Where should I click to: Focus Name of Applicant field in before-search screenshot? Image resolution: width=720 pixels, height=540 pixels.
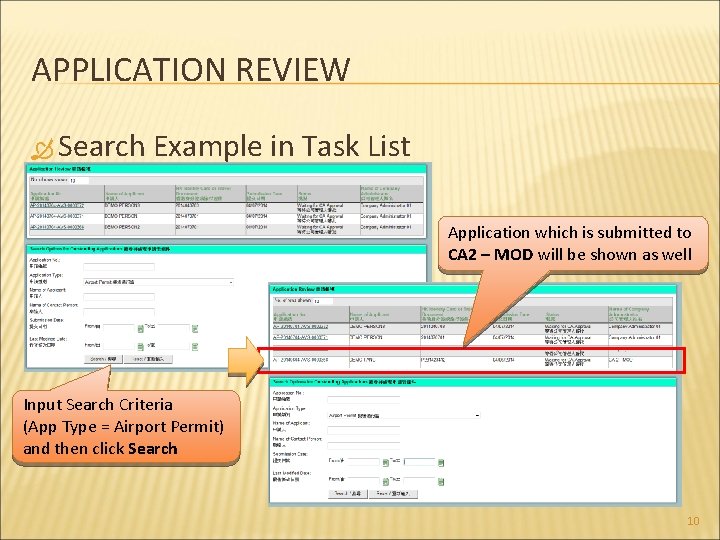119,297
